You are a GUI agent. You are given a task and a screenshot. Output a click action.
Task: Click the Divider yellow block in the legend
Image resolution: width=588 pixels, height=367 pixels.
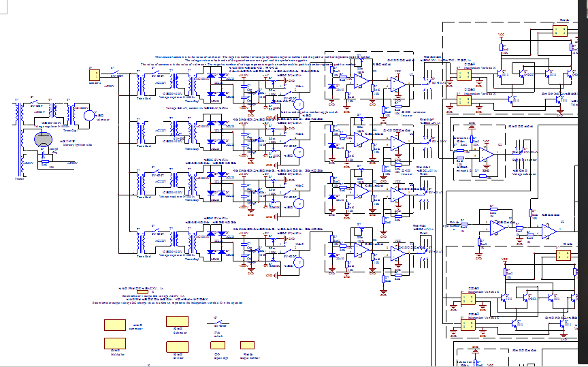pyautogui.click(x=177, y=346)
